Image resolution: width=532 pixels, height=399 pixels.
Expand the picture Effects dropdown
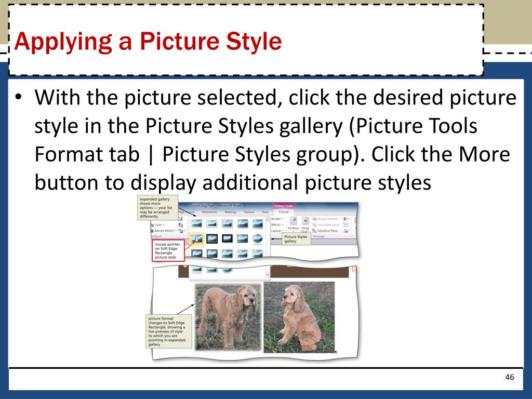[277, 224]
